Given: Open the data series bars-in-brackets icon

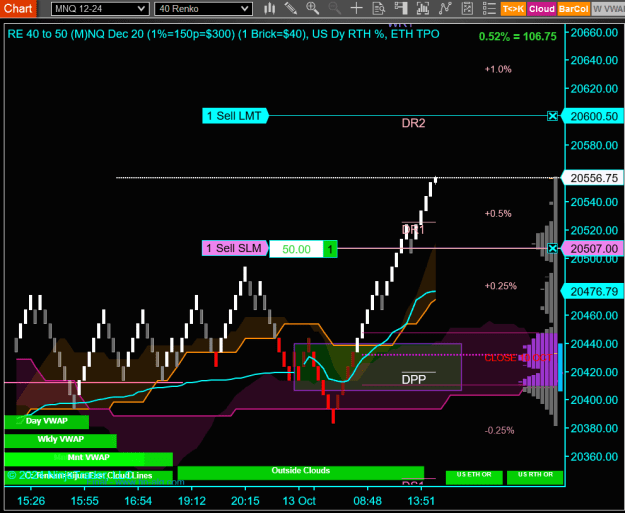Looking at the screenshot, I should pyautogui.click(x=423, y=8).
